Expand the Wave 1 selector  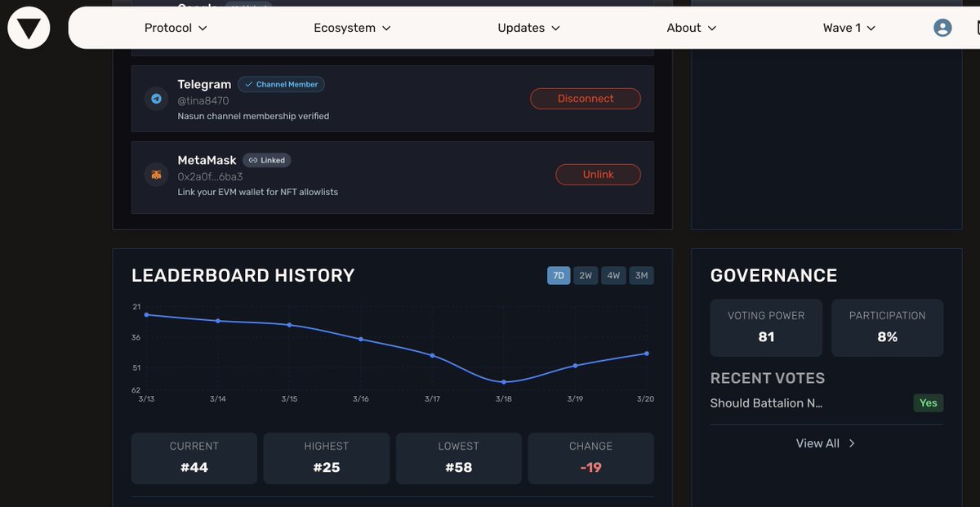click(x=849, y=28)
